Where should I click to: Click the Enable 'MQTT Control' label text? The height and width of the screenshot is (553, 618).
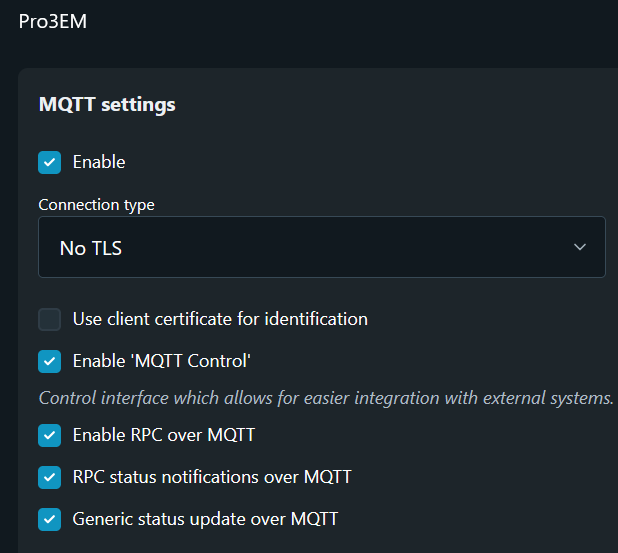click(x=161, y=361)
